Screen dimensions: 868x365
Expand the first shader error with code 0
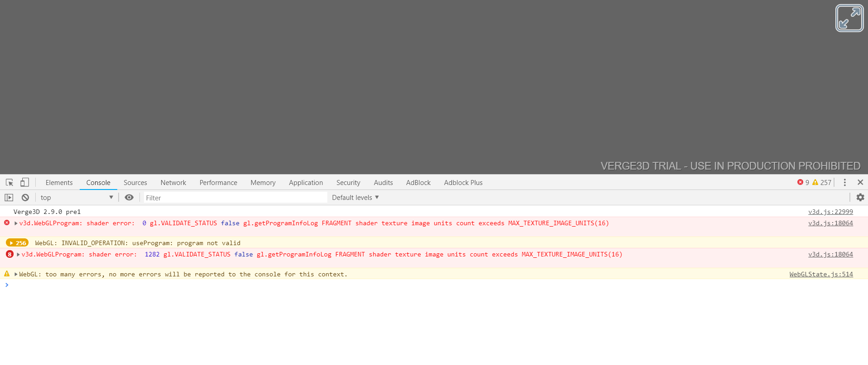(x=16, y=223)
